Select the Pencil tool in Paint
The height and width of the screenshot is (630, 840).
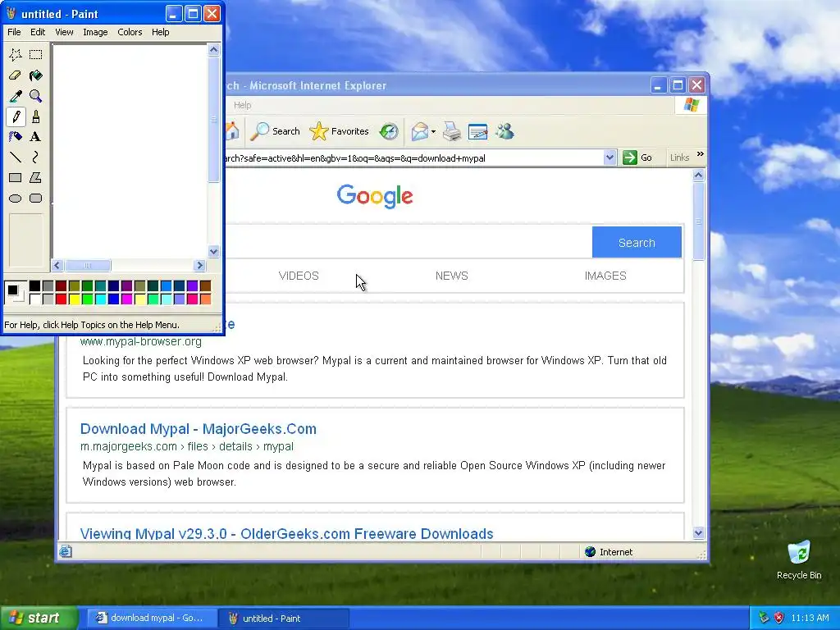[16, 116]
